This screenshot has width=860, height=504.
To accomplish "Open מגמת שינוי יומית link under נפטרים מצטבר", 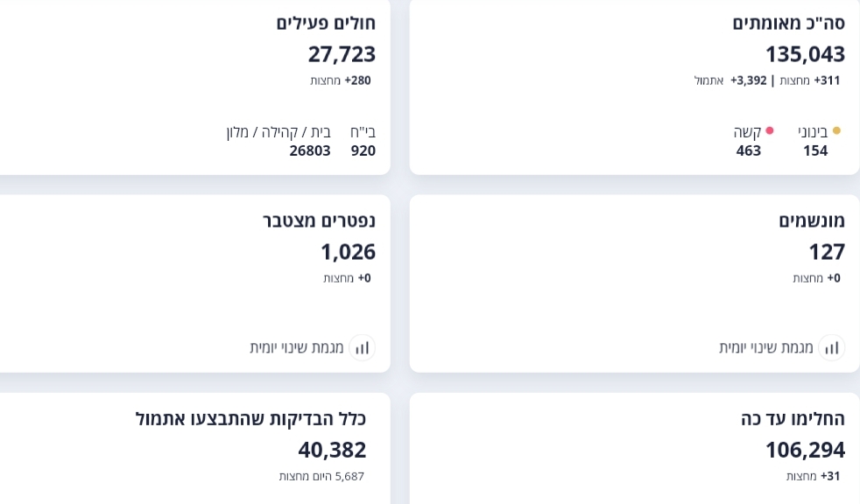I will pyautogui.click(x=297, y=347).
